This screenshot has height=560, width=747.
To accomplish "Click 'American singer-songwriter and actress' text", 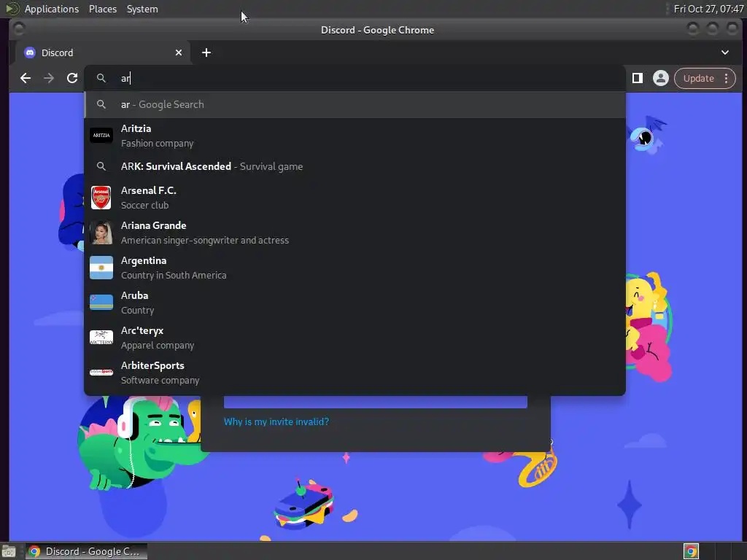I will pyautogui.click(x=205, y=240).
